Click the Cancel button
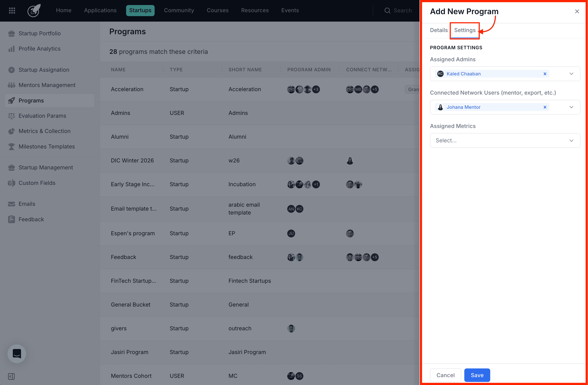The image size is (588, 385). pos(445,375)
